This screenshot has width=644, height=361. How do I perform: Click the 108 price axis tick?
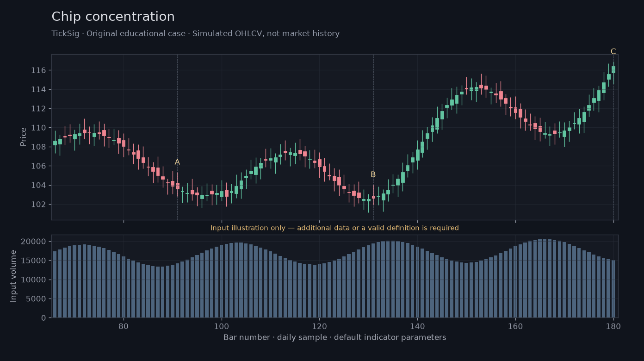(x=38, y=147)
